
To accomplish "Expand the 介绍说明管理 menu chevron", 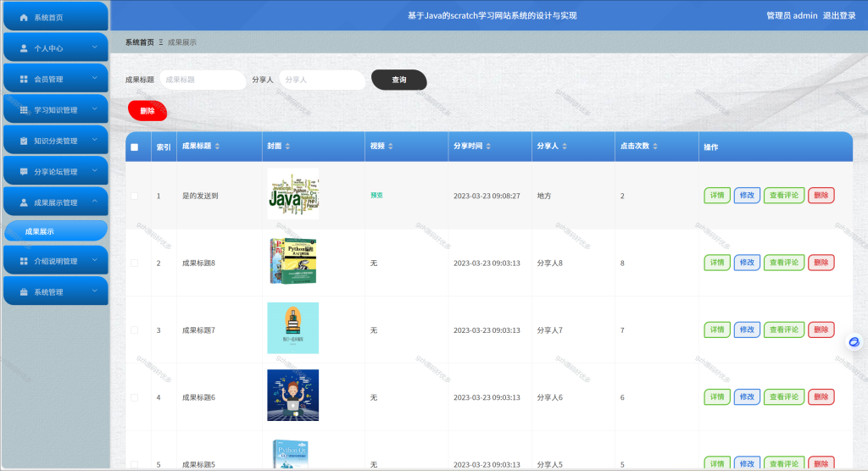I will [95, 260].
